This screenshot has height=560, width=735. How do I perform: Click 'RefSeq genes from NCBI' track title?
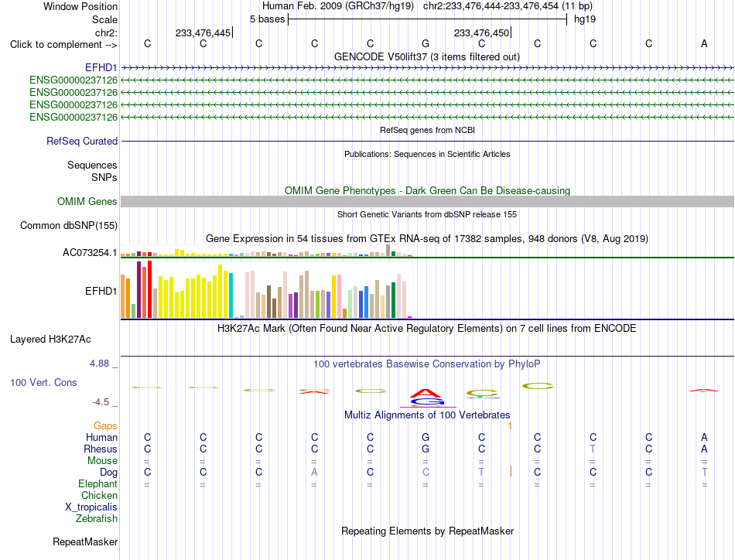428,130
